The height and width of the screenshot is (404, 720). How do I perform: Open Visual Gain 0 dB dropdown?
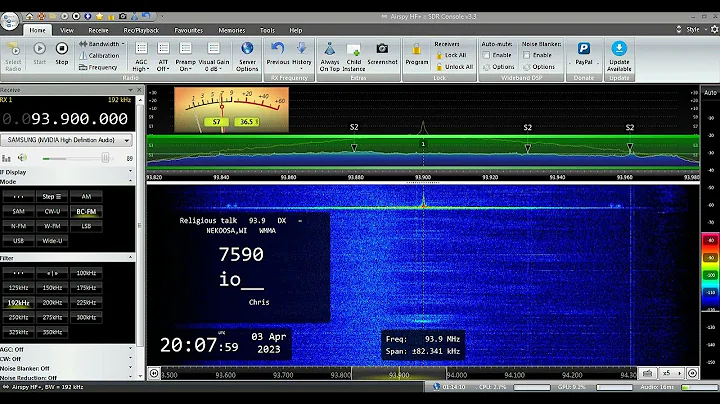tap(214, 57)
